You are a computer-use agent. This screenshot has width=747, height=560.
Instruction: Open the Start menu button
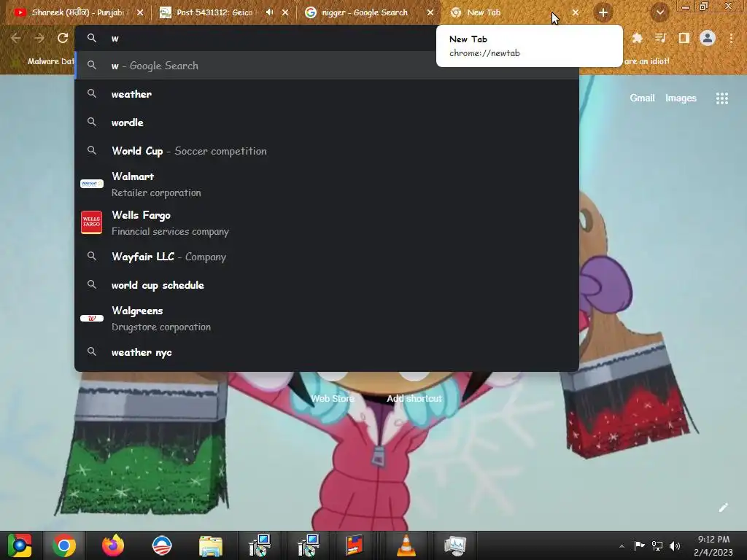pyautogui.click(x=20, y=545)
